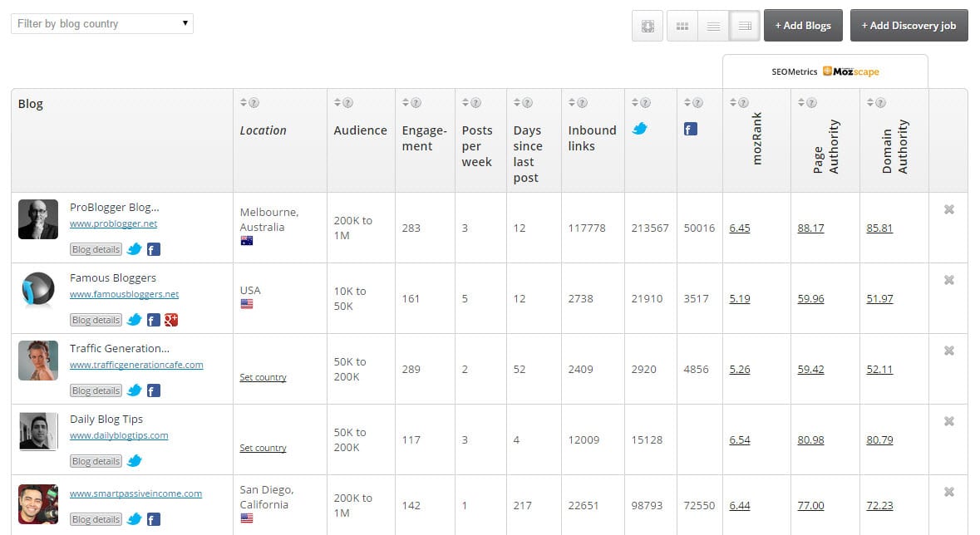
Task: Click the Facebook column header icon
Action: pyautogui.click(x=691, y=129)
